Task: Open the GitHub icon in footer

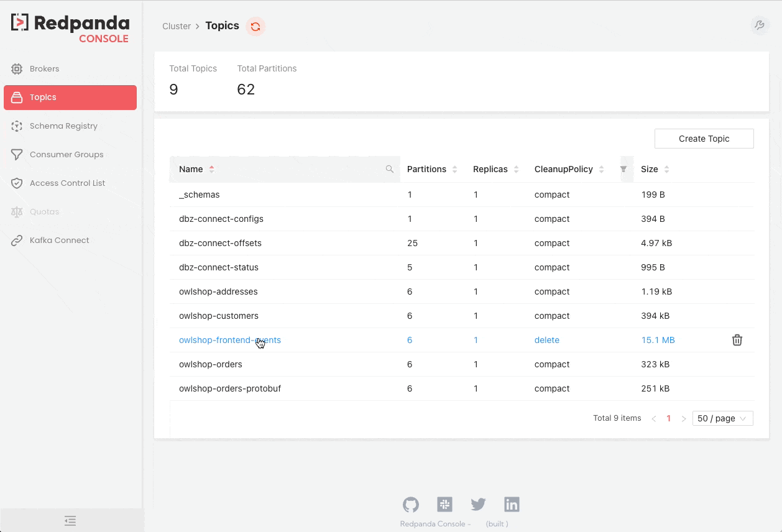Action: pos(411,504)
